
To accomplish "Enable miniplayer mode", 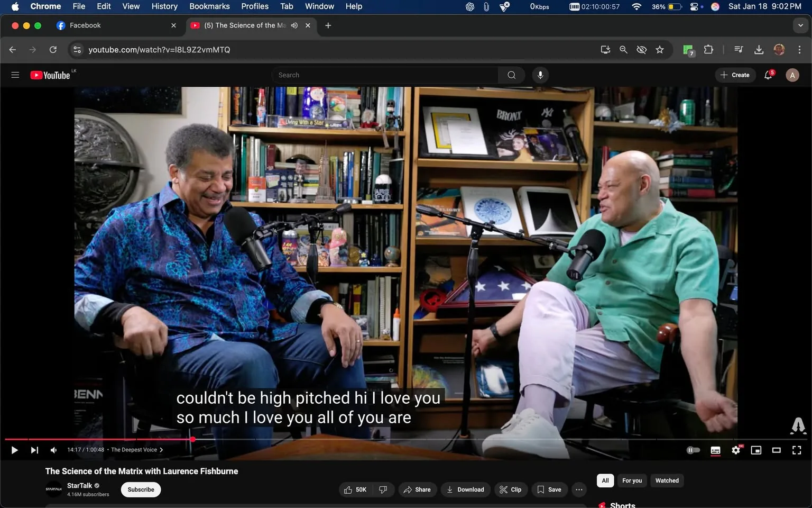I will coord(756,450).
